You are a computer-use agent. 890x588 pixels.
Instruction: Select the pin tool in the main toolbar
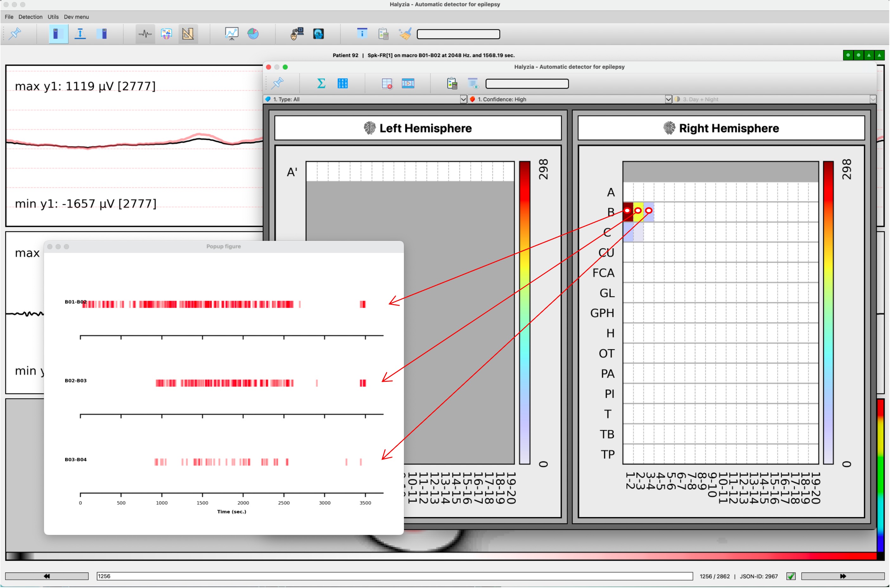click(15, 34)
